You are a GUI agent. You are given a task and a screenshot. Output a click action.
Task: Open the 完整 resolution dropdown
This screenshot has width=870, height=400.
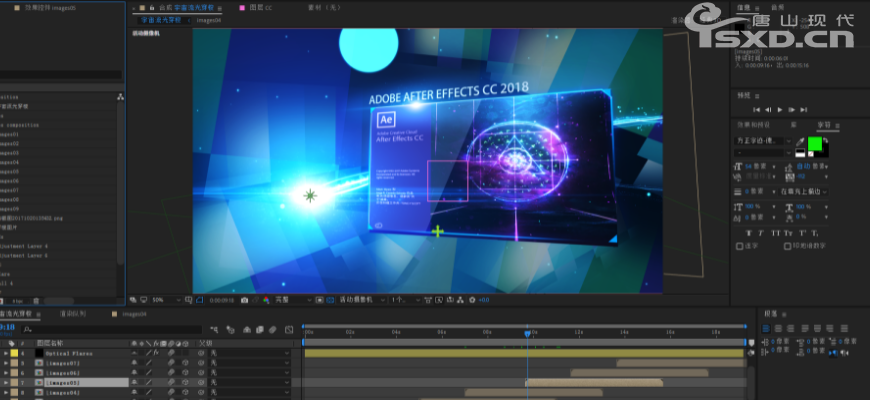(294, 300)
